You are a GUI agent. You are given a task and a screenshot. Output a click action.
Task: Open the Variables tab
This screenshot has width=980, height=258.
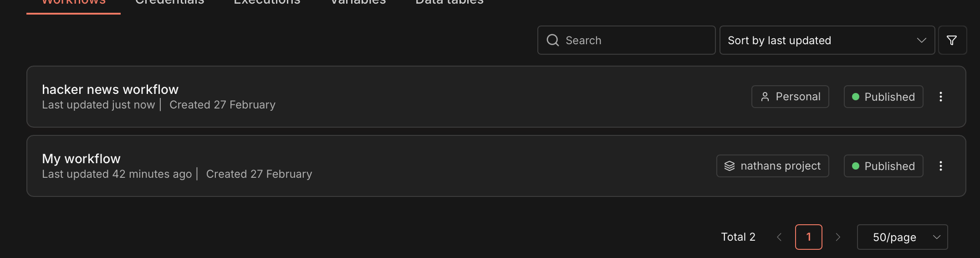358,3
